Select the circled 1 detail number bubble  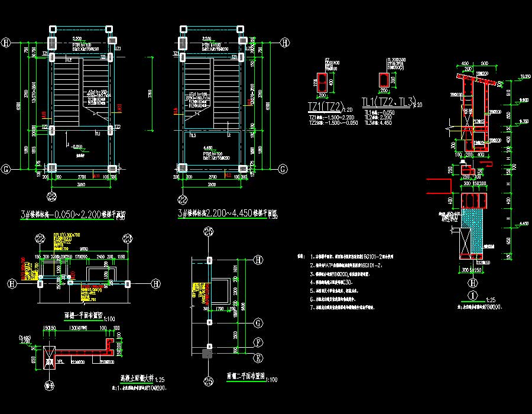[473, 296]
